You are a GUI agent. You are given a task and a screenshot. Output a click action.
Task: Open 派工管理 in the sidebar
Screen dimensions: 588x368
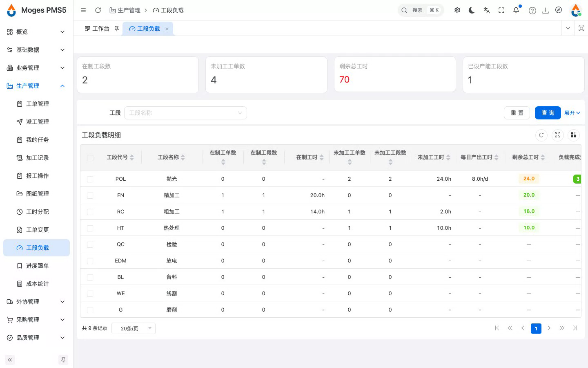[36, 122]
